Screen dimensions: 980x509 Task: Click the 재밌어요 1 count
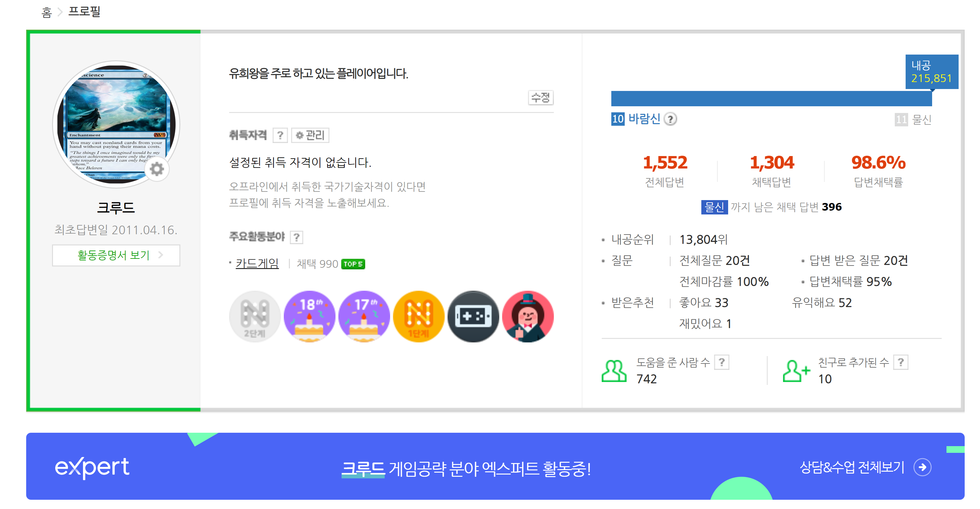pyautogui.click(x=705, y=324)
